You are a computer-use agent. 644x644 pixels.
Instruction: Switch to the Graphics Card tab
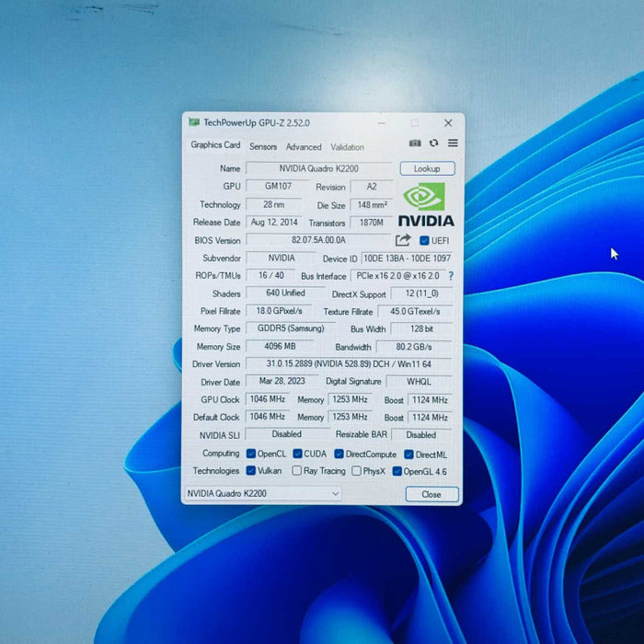click(x=215, y=144)
